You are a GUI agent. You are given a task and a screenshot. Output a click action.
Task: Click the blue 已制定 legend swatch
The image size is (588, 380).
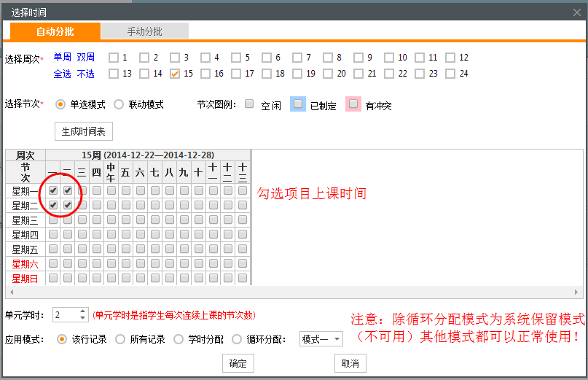pos(297,104)
